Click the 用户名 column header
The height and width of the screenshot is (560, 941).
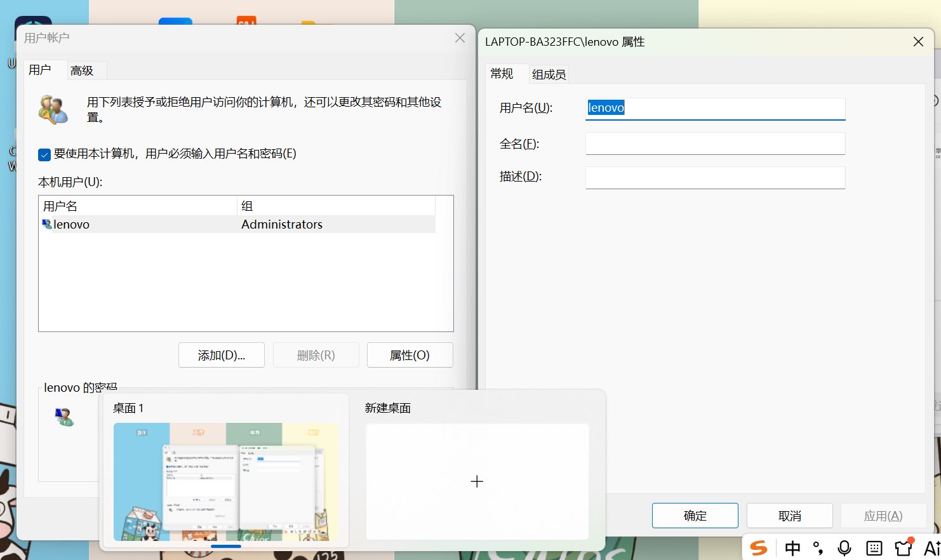138,206
